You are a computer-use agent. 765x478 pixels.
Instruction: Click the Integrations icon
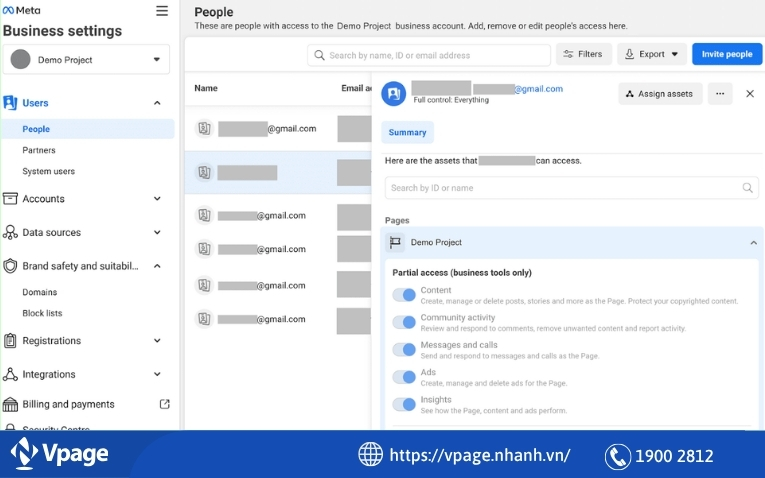pos(10,374)
